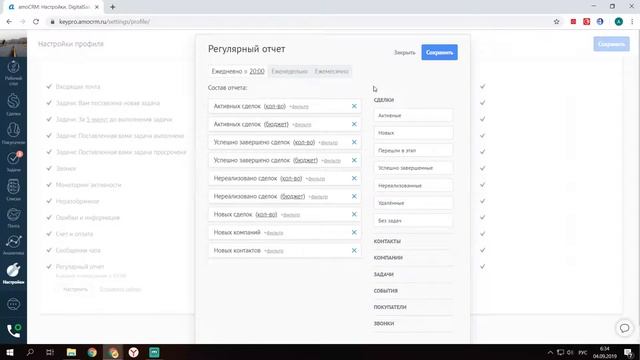
Task: Add filter to 'Новых компаний' row
Action: [274, 233]
